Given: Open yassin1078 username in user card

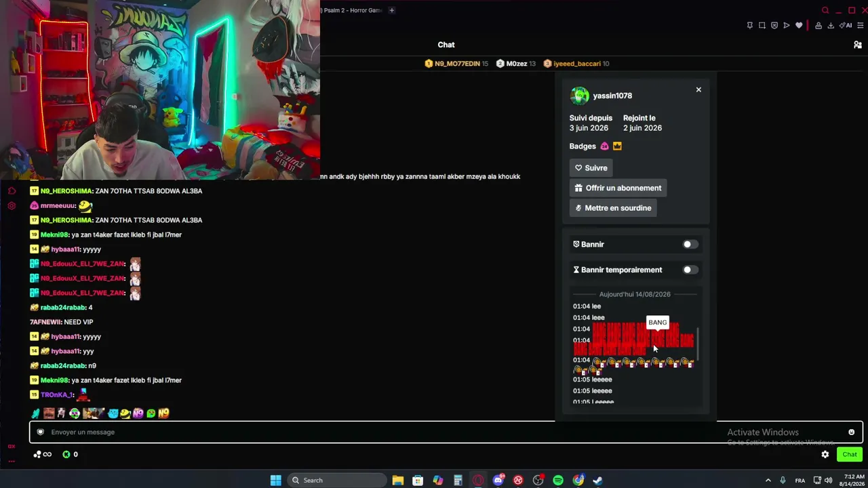Looking at the screenshot, I should coord(612,96).
